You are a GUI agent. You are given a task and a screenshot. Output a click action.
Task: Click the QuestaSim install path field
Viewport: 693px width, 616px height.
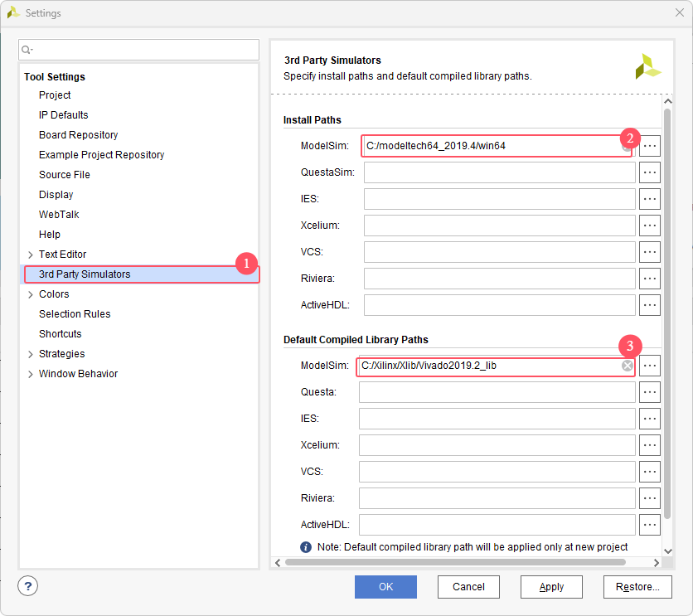[499, 172]
